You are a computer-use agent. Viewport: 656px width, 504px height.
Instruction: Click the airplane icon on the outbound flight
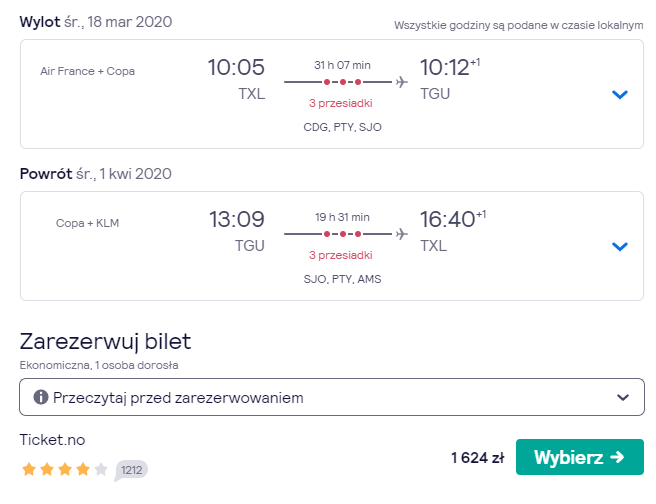point(402,82)
